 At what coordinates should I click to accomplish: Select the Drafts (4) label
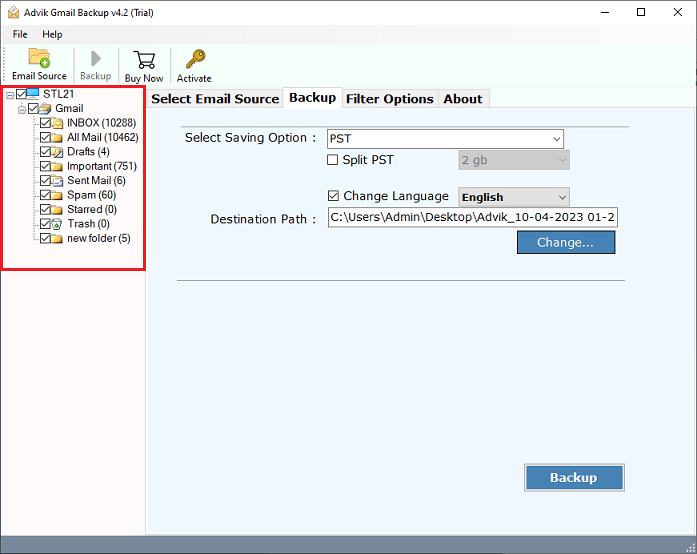pos(88,152)
